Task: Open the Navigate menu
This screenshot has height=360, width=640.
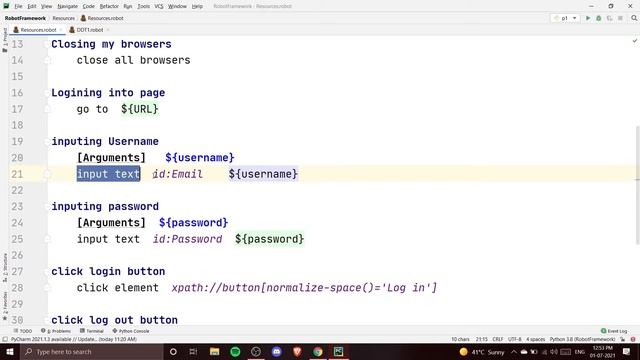Action: 67,6
